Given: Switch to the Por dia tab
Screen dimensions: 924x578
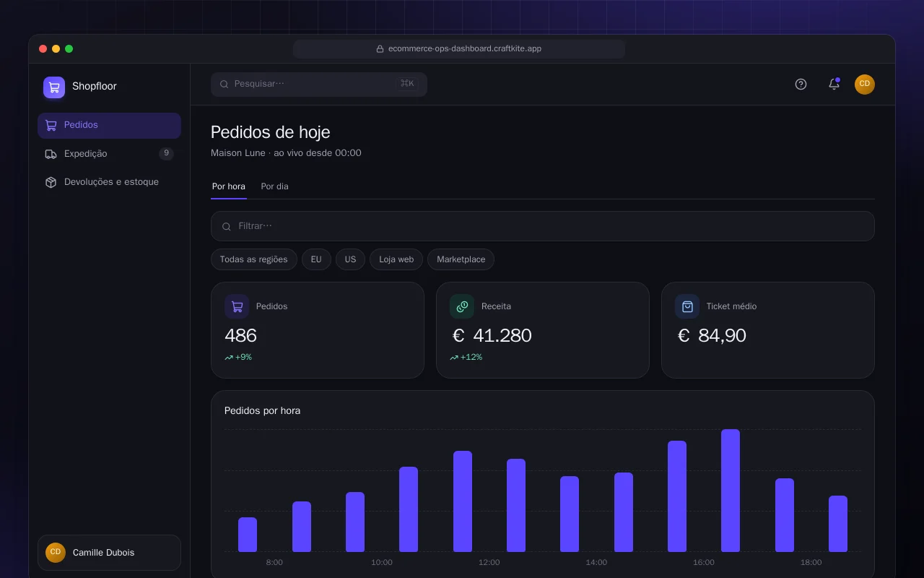Looking at the screenshot, I should tap(274, 186).
